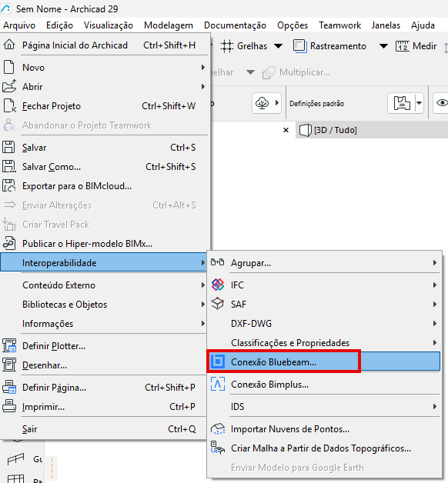Select the Medir measure tool icon
The width and height of the screenshot is (448, 483).
[x=403, y=46]
